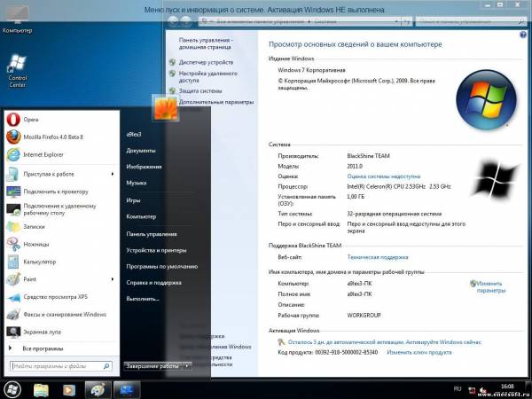Open Программы по умолчанию

point(162,267)
